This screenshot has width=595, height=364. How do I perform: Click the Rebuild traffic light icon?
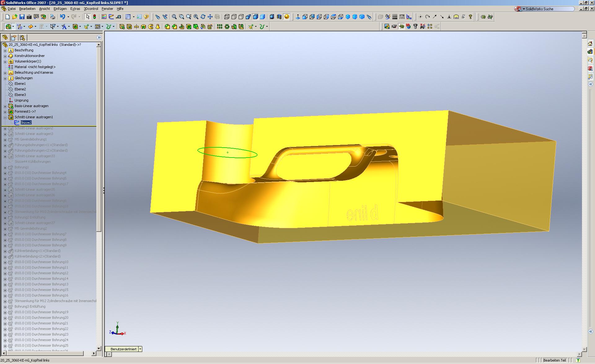tap(95, 17)
